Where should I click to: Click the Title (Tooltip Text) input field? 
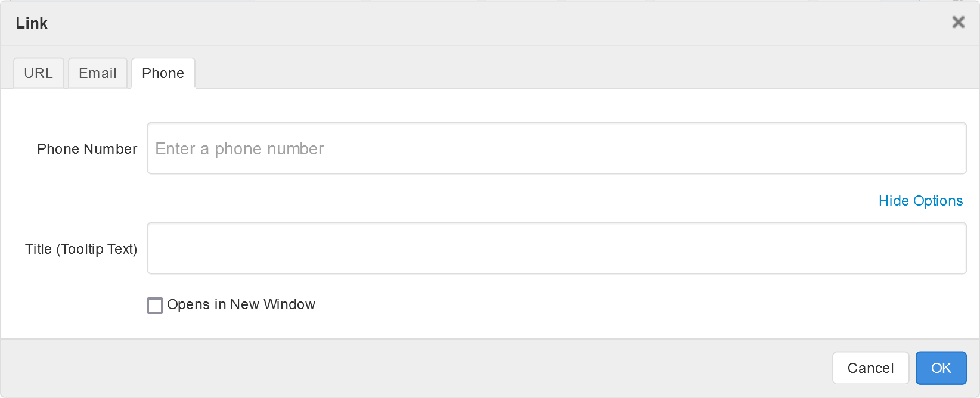[x=556, y=248]
